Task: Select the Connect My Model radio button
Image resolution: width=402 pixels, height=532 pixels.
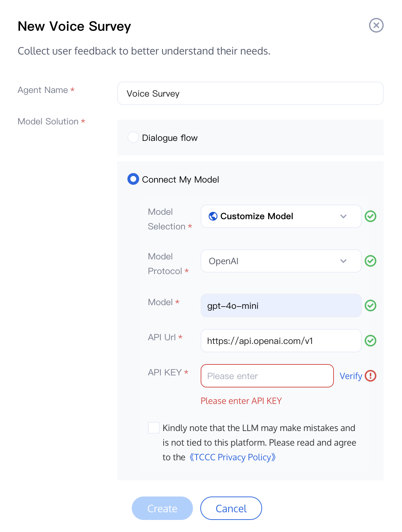Action: [x=133, y=179]
